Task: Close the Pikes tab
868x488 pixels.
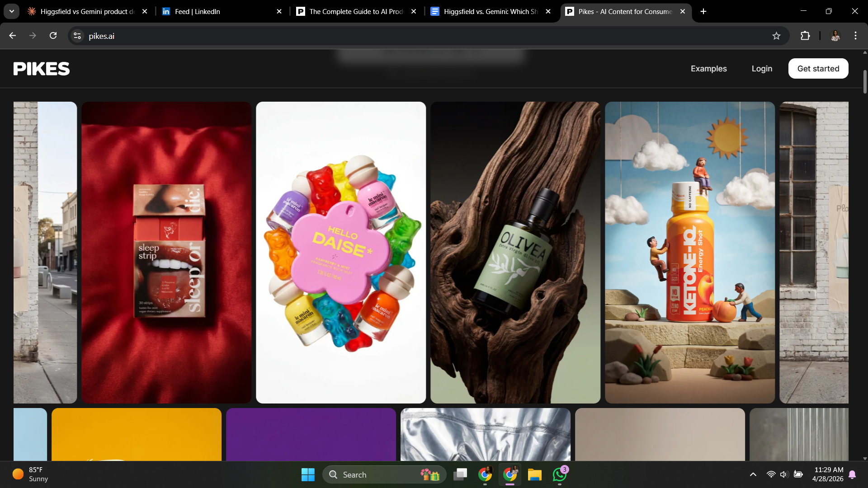Action: pyautogui.click(x=683, y=11)
